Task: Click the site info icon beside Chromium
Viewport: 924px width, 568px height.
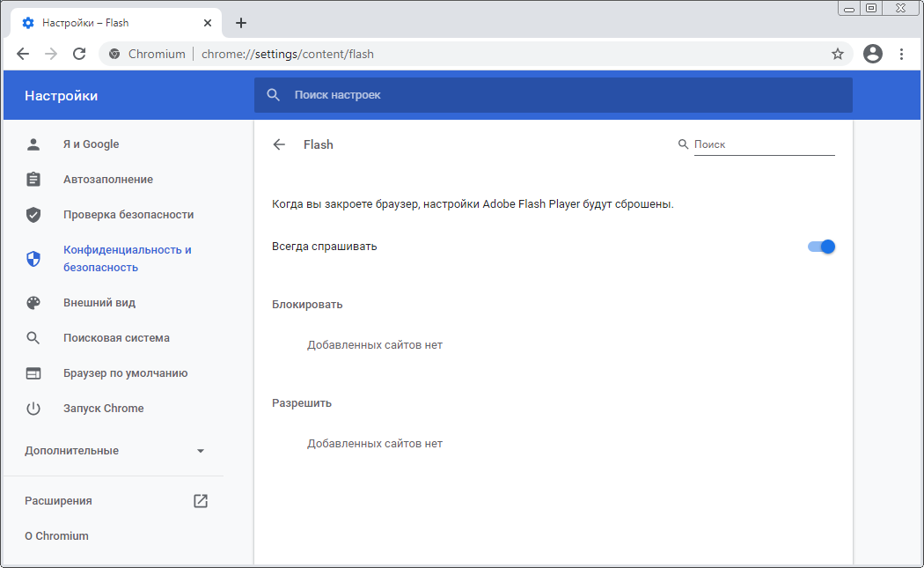Action: click(114, 54)
